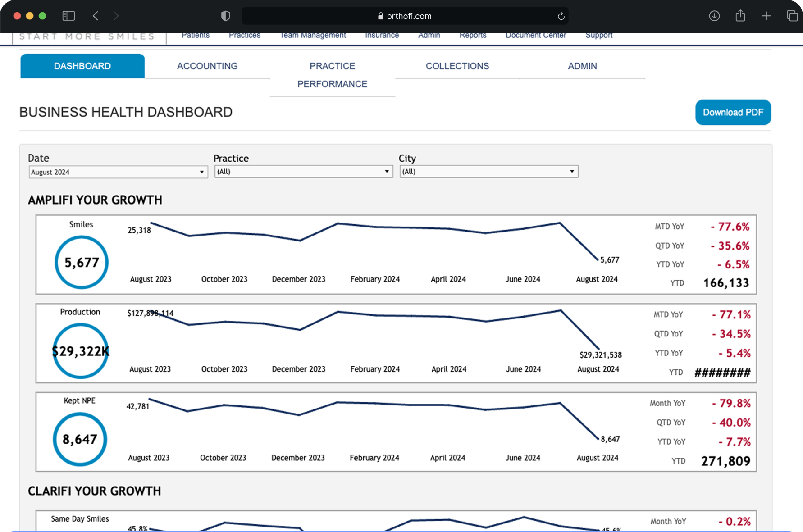Click the orthofi.com address bar
The width and height of the screenshot is (803, 532).
(x=405, y=16)
